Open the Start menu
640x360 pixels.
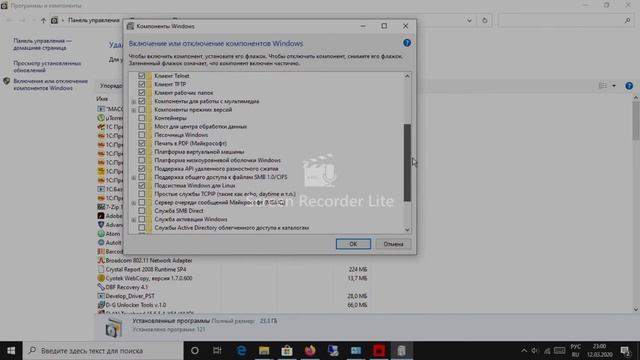[11, 351]
